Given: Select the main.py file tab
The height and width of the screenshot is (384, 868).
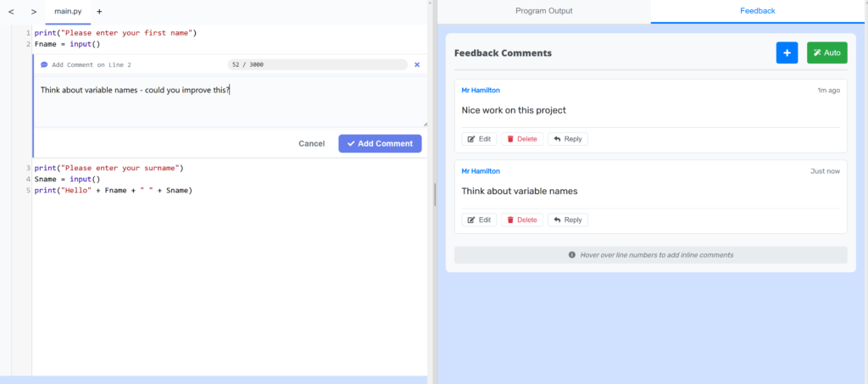Looking at the screenshot, I should coord(68,12).
